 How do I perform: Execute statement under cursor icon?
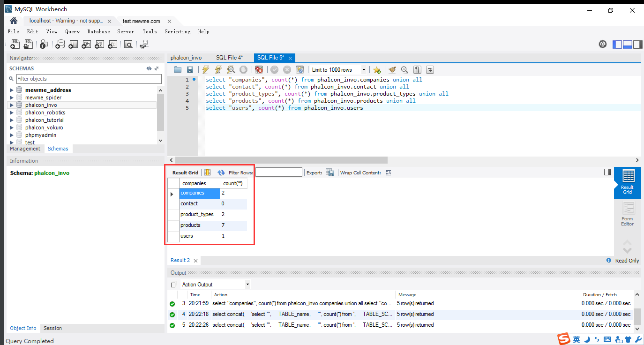point(218,70)
